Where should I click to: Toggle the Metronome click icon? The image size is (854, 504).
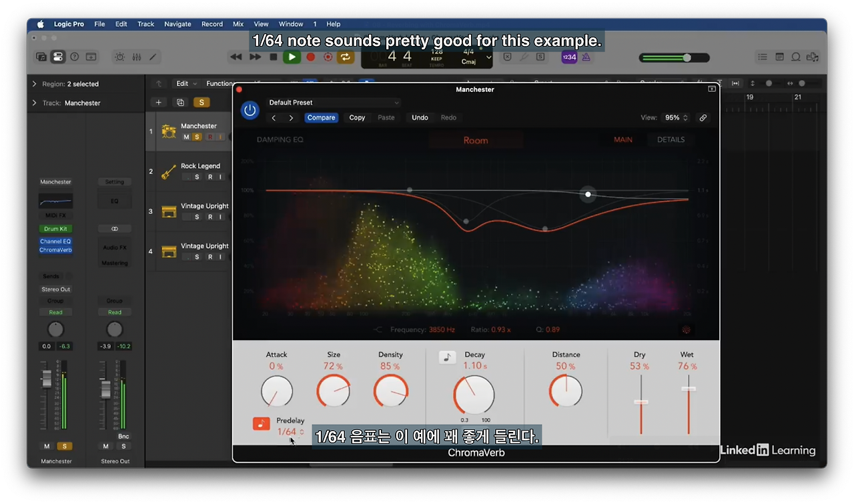pyautogui.click(x=586, y=57)
